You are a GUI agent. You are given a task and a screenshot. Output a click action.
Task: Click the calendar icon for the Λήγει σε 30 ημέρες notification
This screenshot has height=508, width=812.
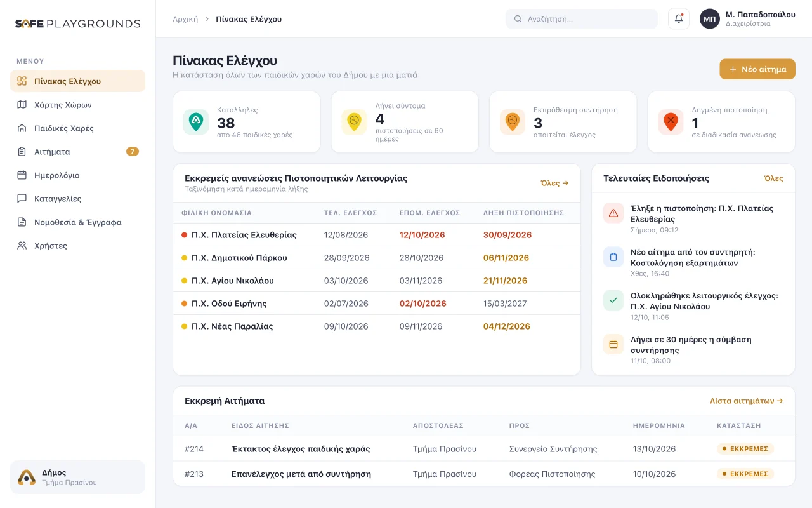click(613, 344)
